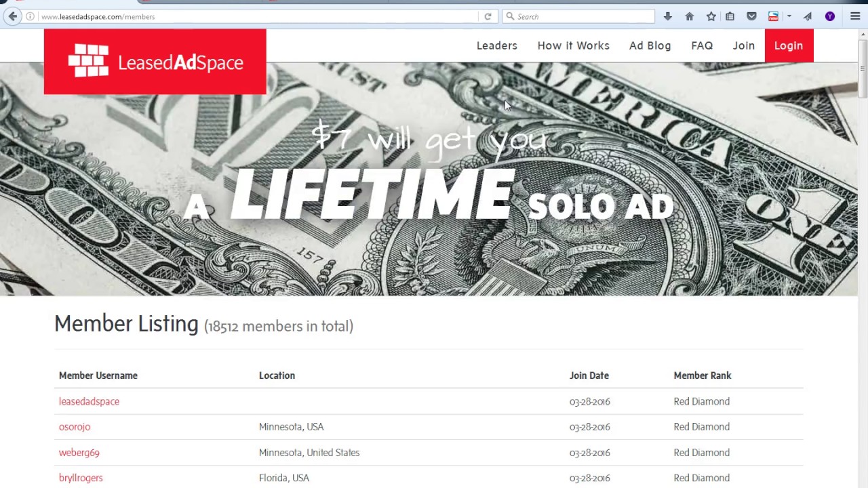This screenshot has height=488, width=868.
Task: Select the FAQ navigation item
Action: (x=702, y=45)
